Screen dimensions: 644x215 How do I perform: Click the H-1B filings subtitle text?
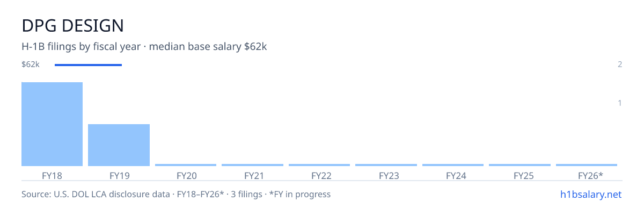click(144, 47)
